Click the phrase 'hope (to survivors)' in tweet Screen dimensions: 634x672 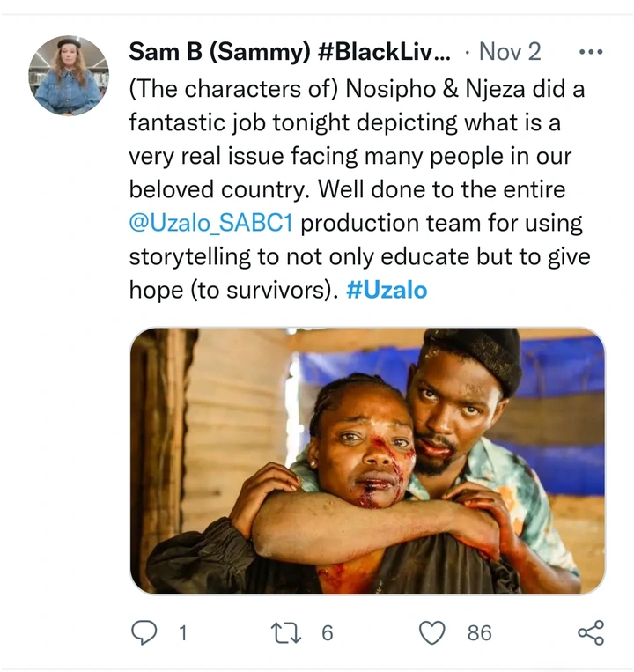point(231,290)
